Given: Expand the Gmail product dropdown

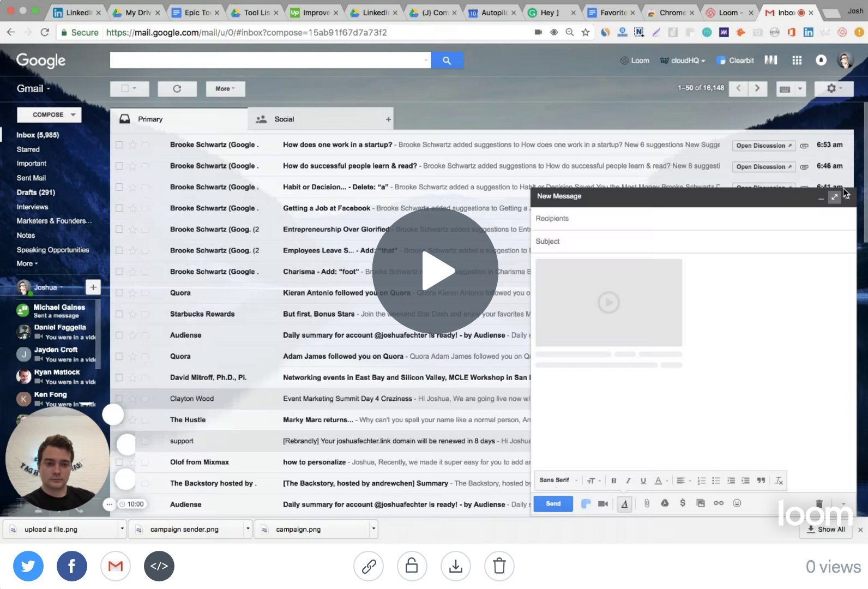Looking at the screenshot, I should pyautogui.click(x=33, y=89).
